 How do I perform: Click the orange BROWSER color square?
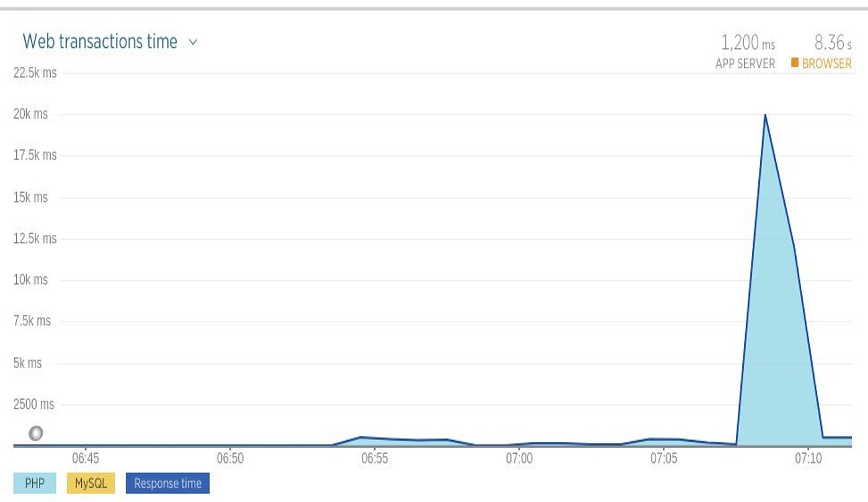pos(795,63)
